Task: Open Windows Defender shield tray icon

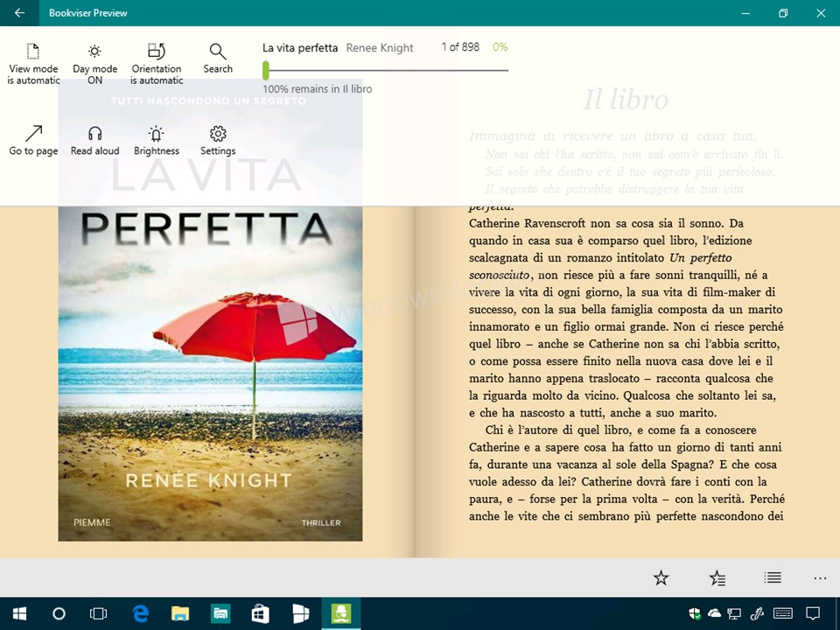Action: [694, 613]
